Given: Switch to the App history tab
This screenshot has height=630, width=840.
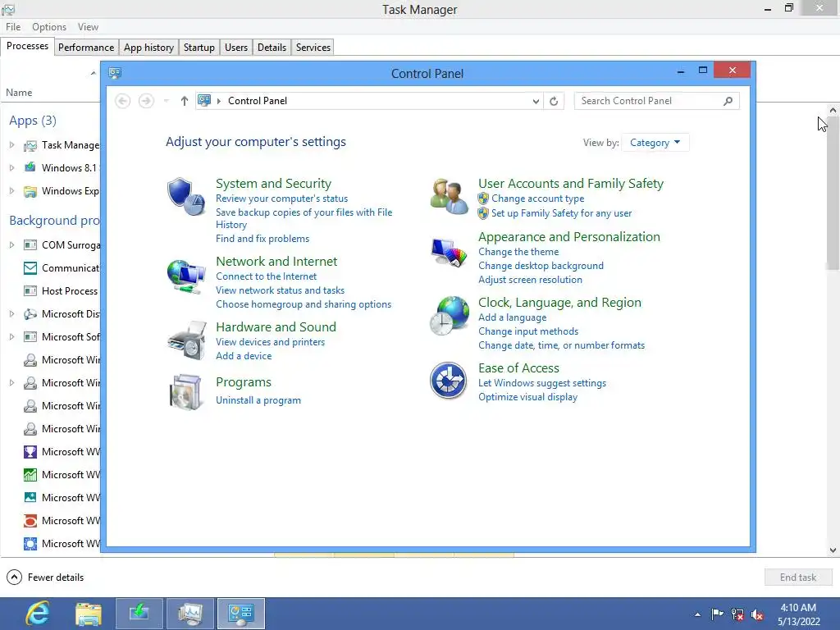Looking at the screenshot, I should click(x=148, y=47).
